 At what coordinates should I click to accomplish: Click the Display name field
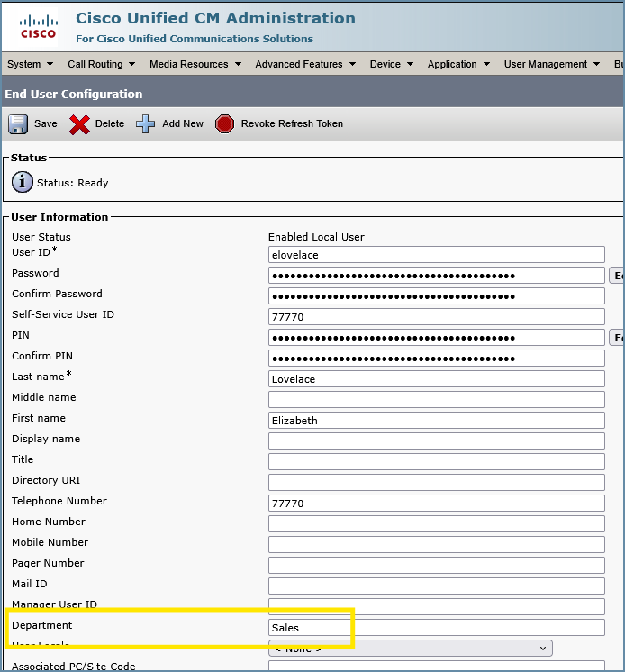pos(437,441)
